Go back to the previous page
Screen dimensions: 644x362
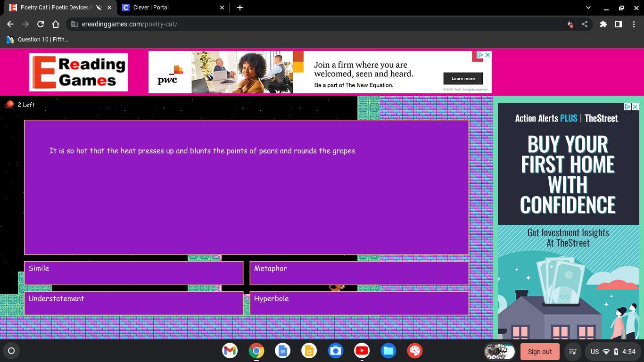click(x=10, y=24)
